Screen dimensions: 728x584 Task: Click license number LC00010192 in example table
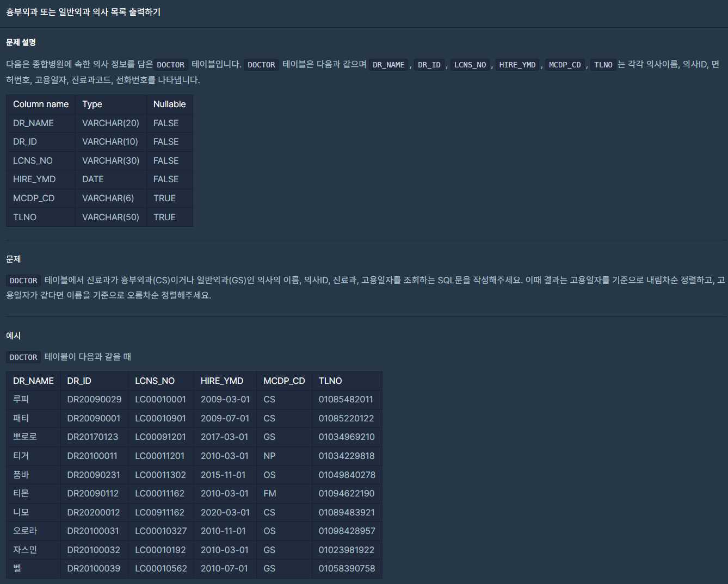(x=161, y=550)
